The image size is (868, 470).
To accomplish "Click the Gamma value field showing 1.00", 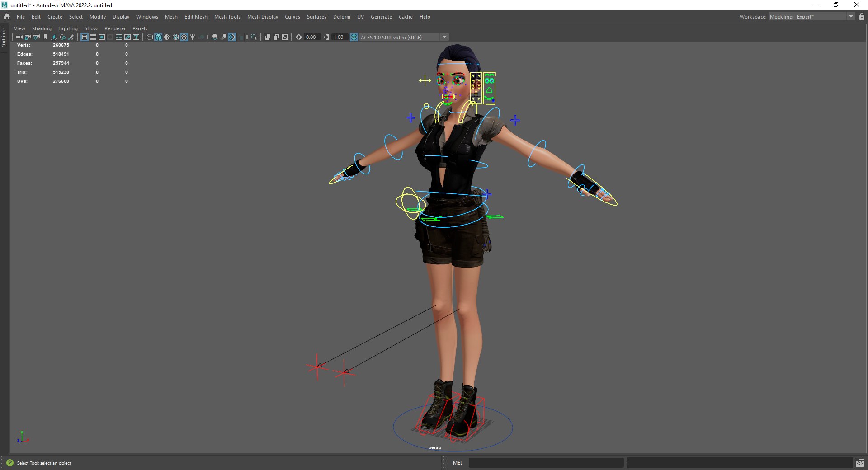I will tap(339, 37).
